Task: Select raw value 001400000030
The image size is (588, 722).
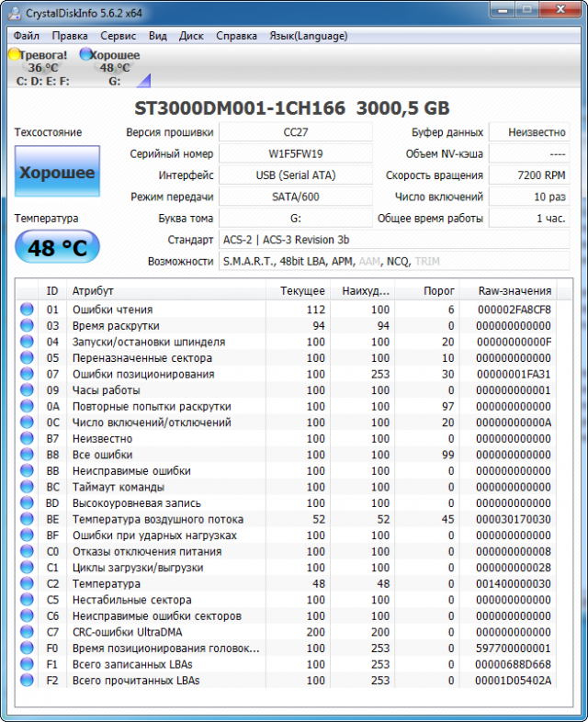Action: point(514,583)
